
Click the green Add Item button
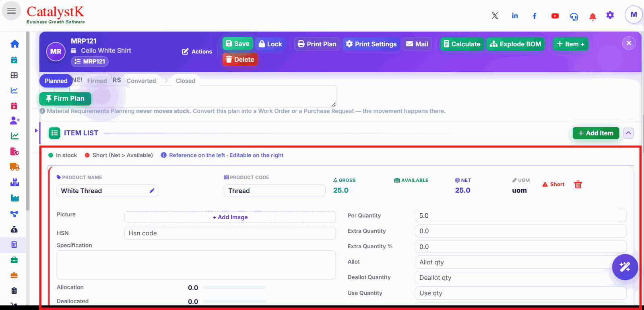(x=596, y=133)
